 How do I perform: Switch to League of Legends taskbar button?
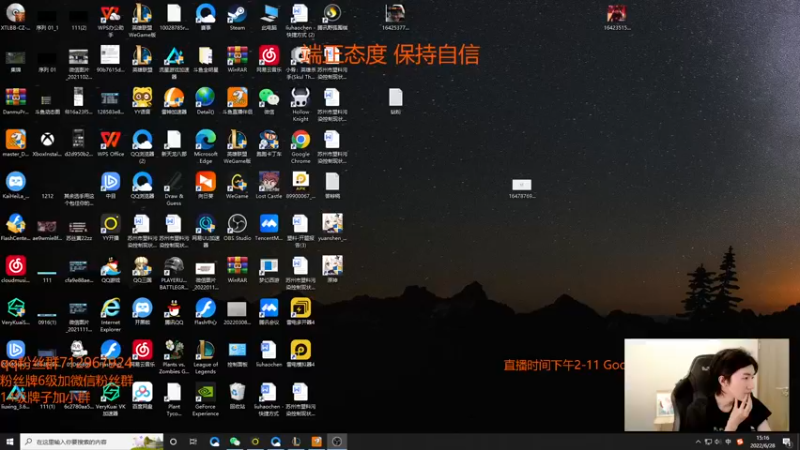(296, 441)
